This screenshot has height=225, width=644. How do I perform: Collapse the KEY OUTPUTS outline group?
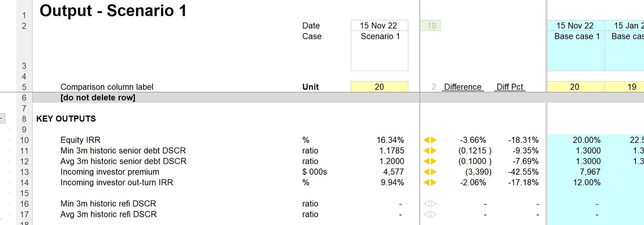pos(2,119)
